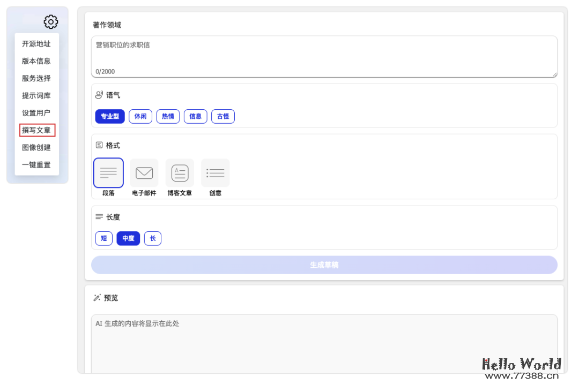Open 提示词库 prompt library
Image resolution: width=579 pixels, height=392 pixels.
tap(36, 95)
